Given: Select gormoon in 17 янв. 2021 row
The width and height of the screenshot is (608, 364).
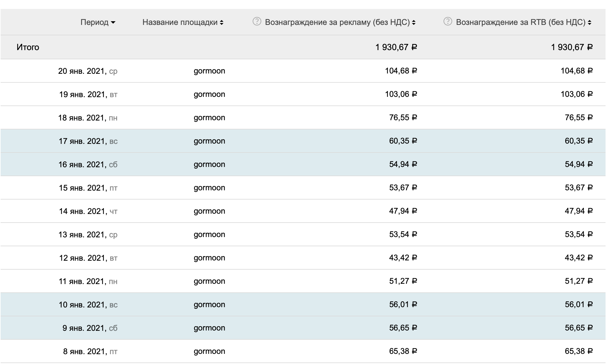Looking at the screenshot, I should [x=209, y=141].
